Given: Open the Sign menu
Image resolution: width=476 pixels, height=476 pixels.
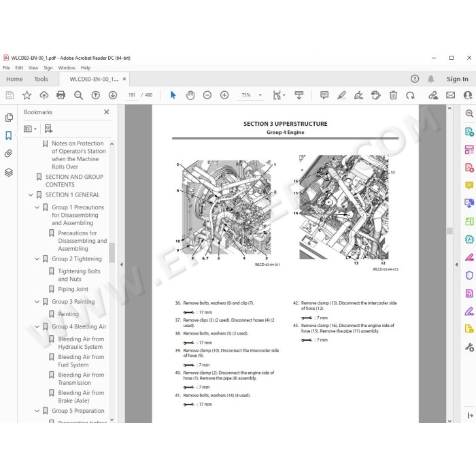Looking at the screenshot, I should [48, 68].
